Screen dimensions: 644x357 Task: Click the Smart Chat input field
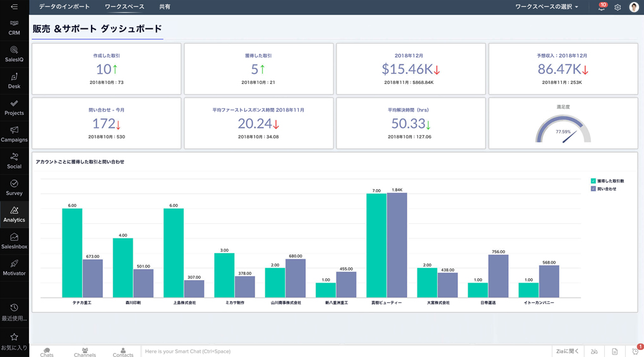[341, 351]
